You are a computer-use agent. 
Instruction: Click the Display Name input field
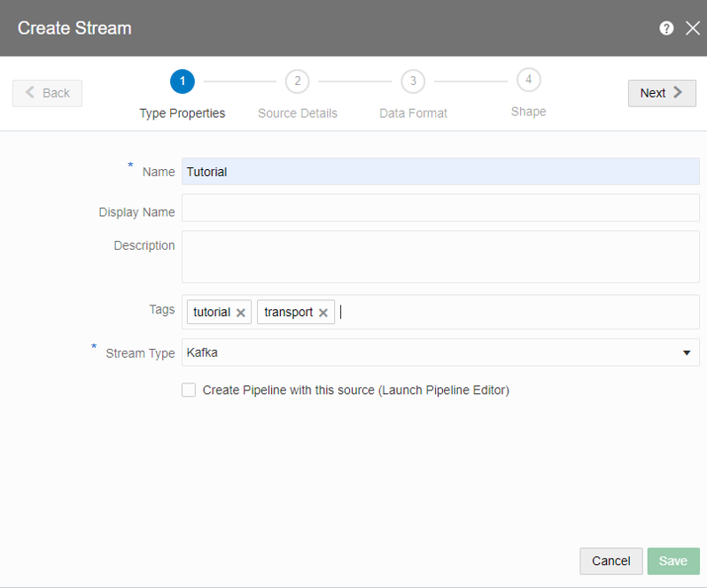440,208
